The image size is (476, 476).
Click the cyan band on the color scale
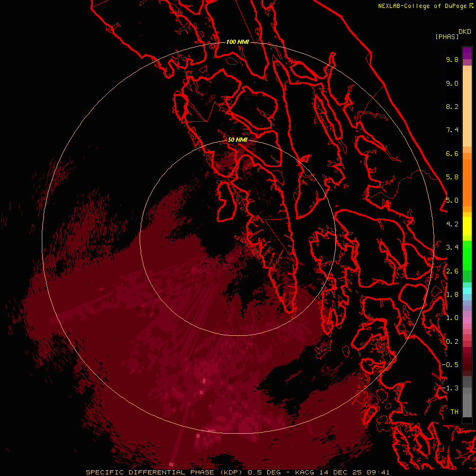click(467, 291)
